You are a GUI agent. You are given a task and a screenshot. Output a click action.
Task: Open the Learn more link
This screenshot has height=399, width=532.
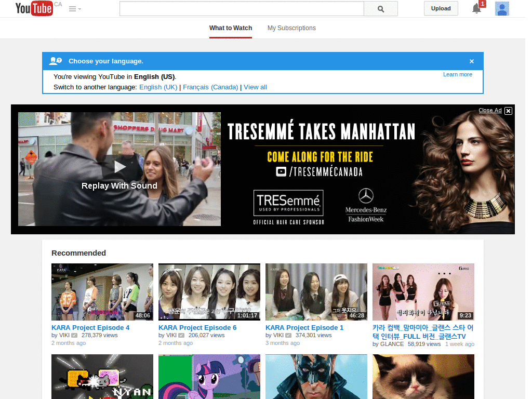[457, 74]
